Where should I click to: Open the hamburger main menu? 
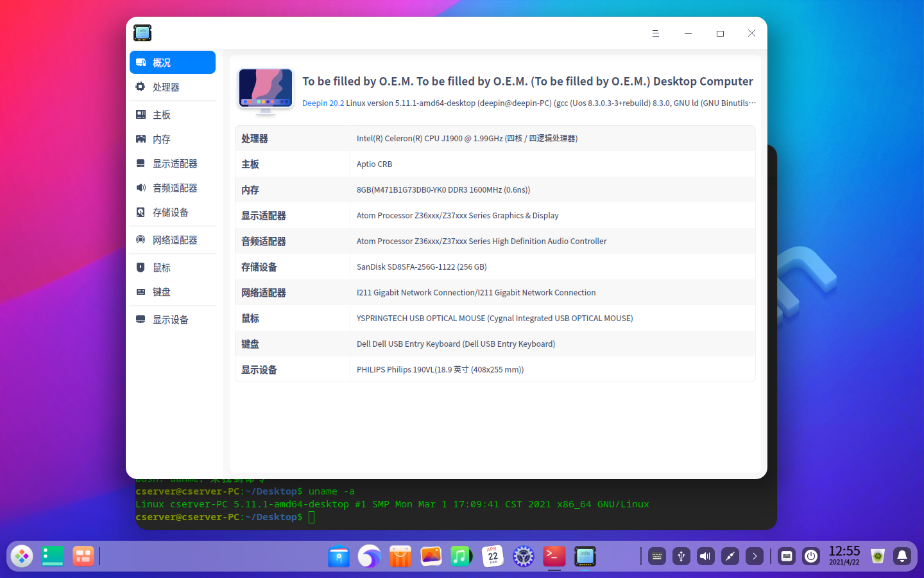click(x=656, y=33)
